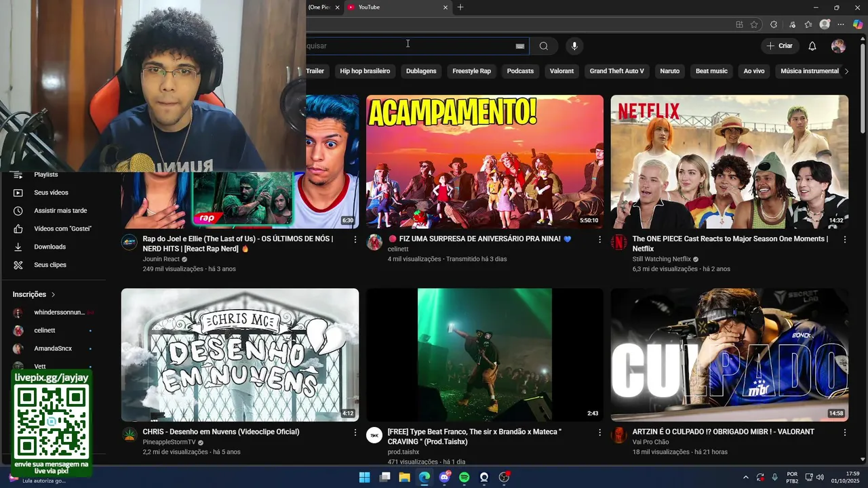The width and height of the screenshot is (868, 488).
Task: Open browser extensions puzzle icon
Action: click(x=774, y=24)
